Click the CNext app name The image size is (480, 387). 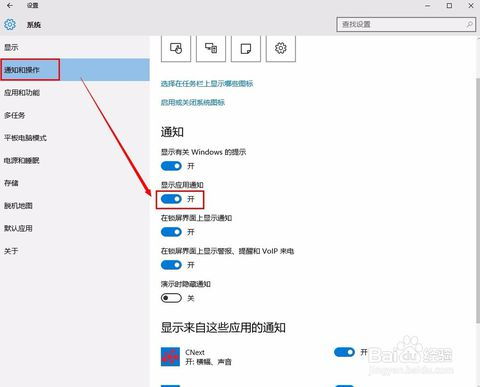195,352
